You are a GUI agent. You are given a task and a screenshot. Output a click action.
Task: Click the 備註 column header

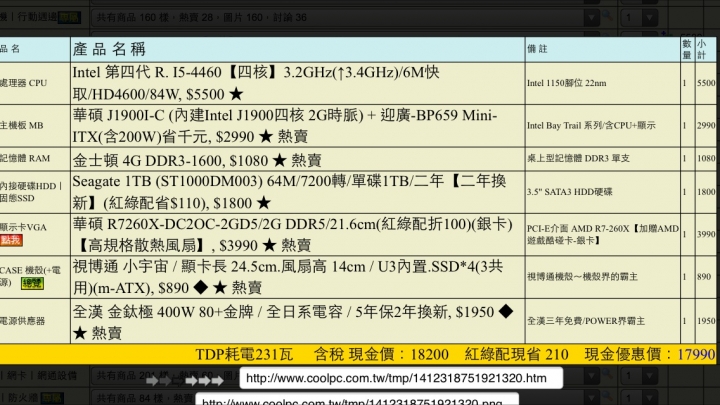coord(537,49)
